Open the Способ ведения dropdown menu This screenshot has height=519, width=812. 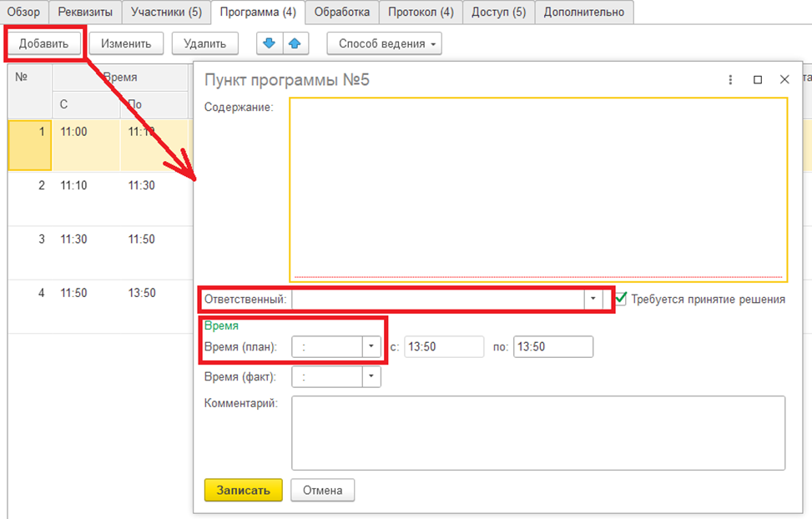[384, 43]
